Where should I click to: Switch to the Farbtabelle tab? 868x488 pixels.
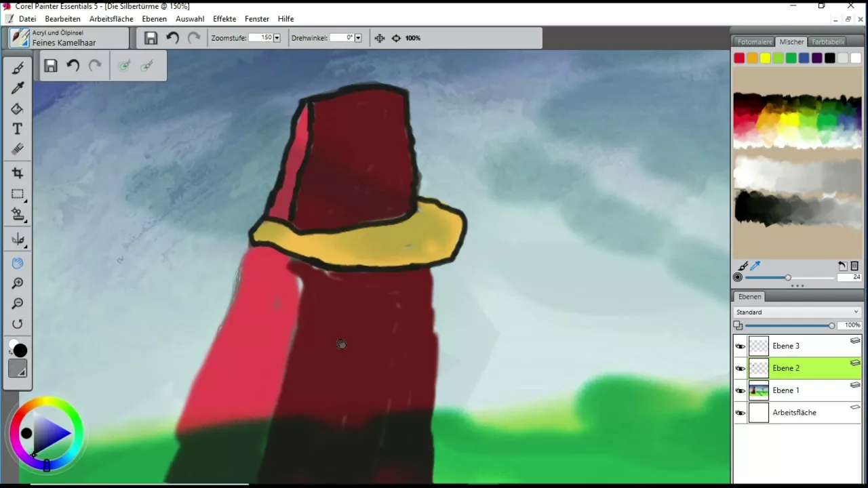(828, 42)
